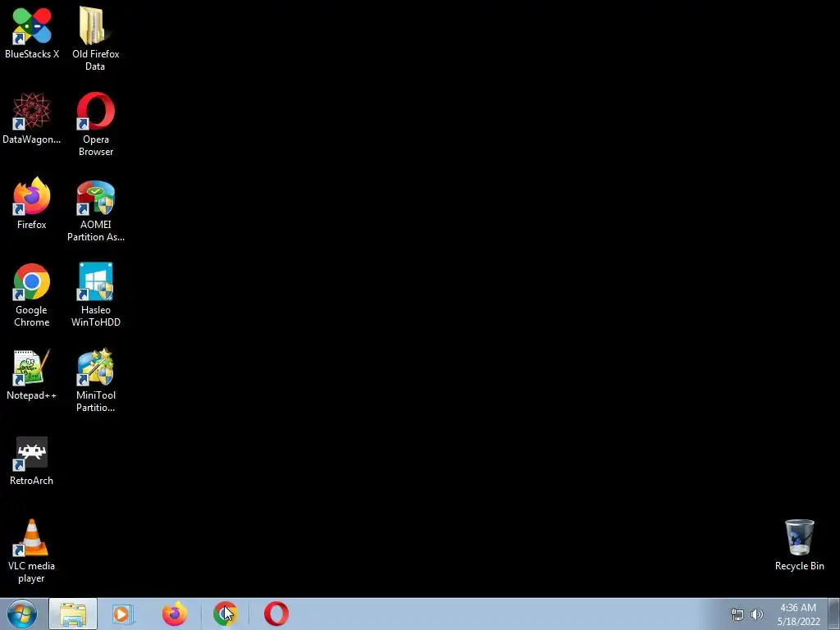Launch Google Chrome from the taskbar
840x630 pixels.
coord(225,614)
